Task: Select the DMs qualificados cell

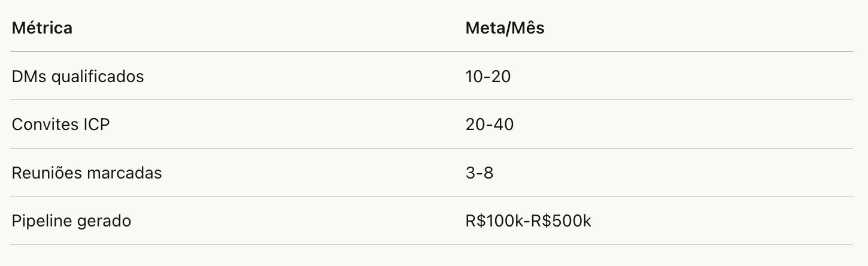Action: pos(78,77)
